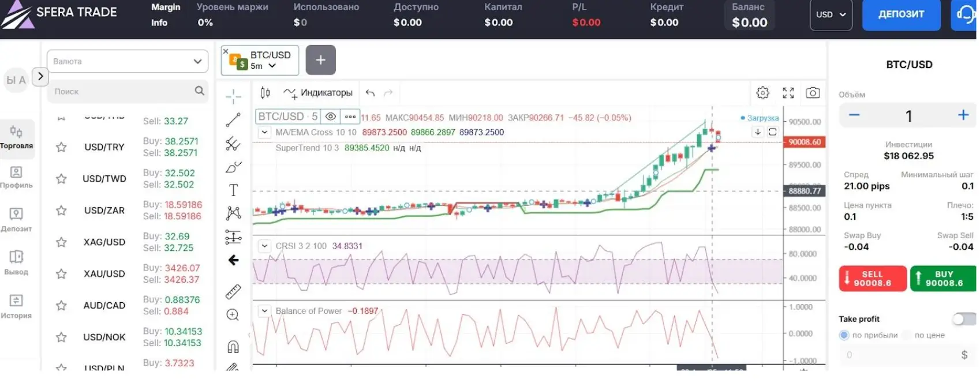The image size is (980, 383).
Task: Favorite the USD/TRY pair star
Action: click(61, 147)
